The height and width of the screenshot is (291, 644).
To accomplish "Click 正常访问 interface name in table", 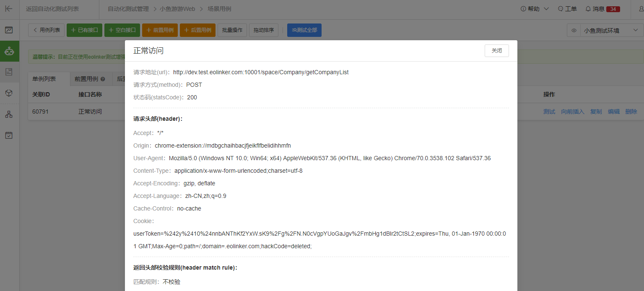I will click(90, 112).
